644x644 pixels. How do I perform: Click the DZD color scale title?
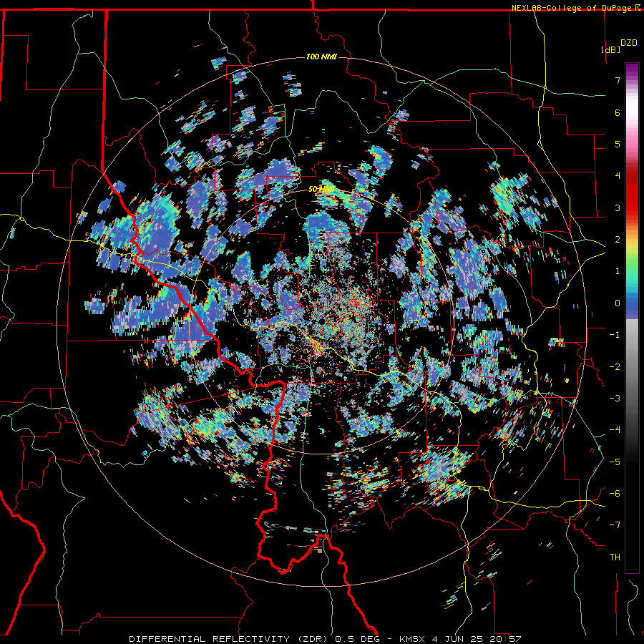[629, 43]
